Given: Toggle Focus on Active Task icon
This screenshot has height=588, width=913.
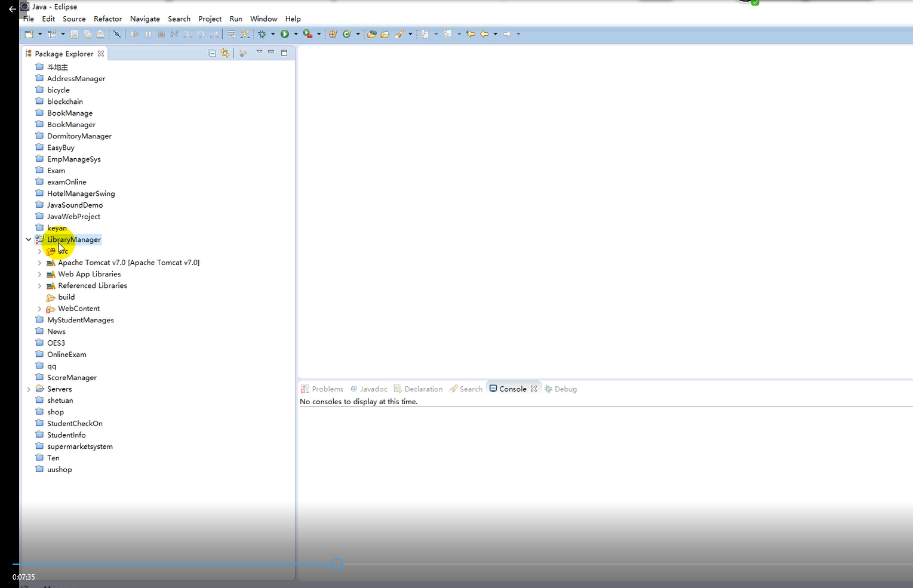Looking at the screenshot, I should (243, 53).
